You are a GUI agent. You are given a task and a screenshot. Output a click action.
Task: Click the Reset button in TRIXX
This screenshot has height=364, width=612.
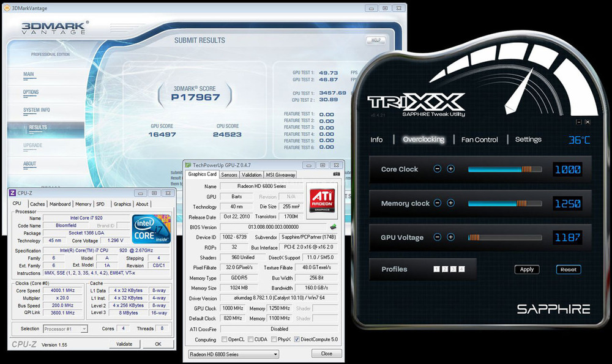coord(569,269)
